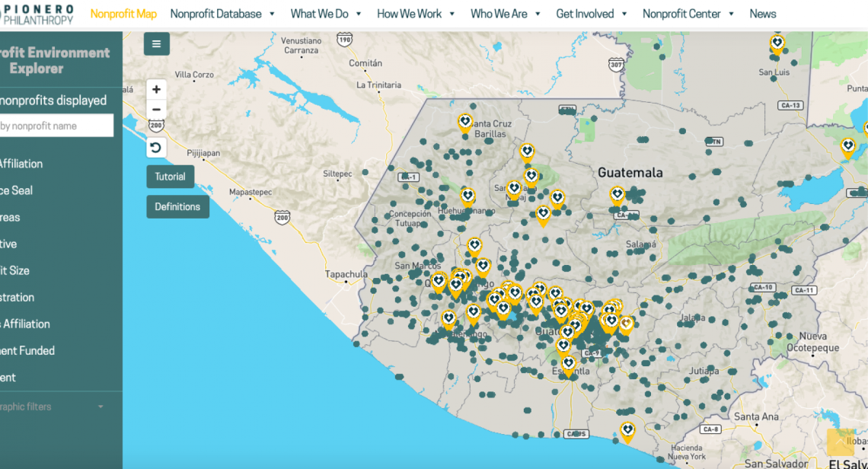The height and width of the screenshot is (469, 868).
Task: Expand the What We Do menu
Action: (326, 14)
